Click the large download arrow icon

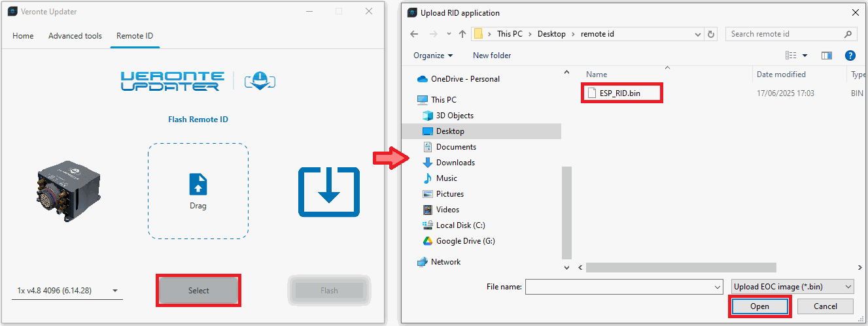coord(329,191)
